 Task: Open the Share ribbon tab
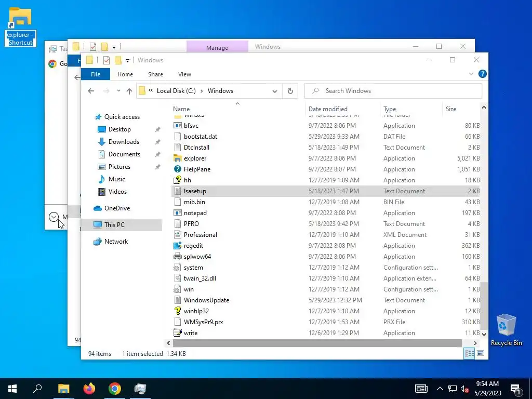pos(155,74)
